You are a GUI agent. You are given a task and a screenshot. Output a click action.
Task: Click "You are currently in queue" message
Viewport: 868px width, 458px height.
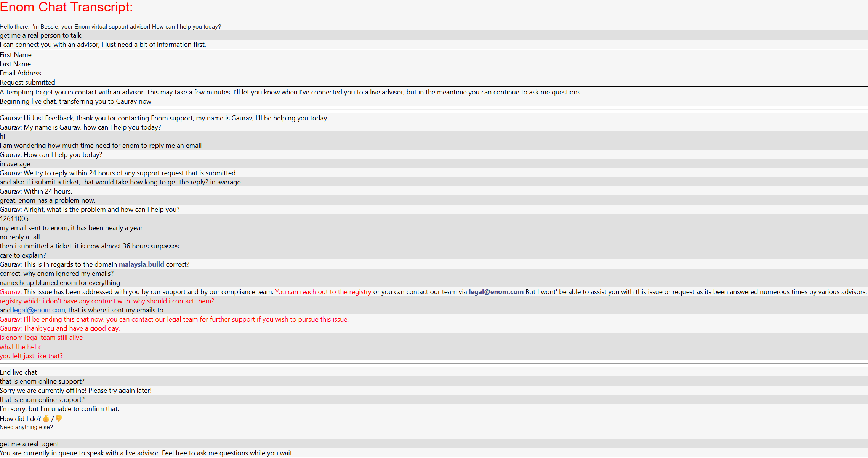(x=147, y=453)
